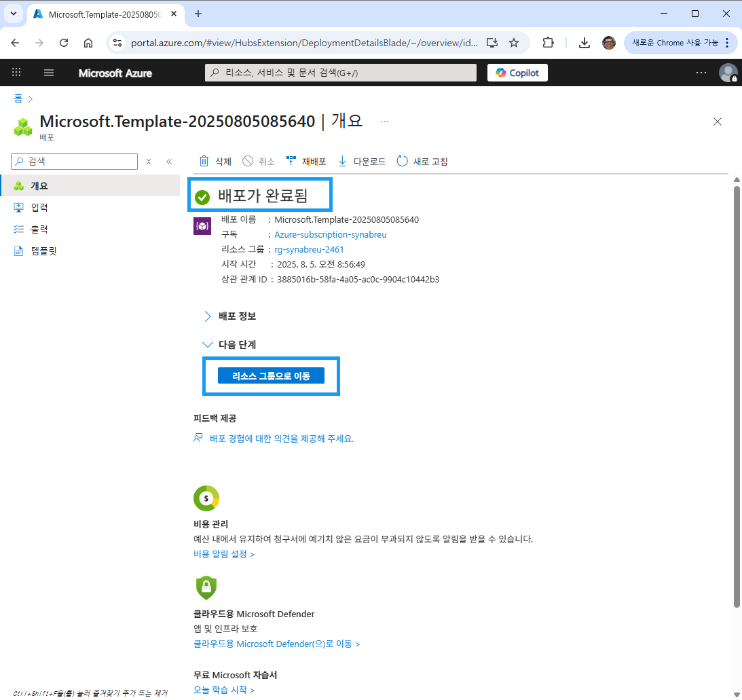Open the 클라우드용 Microsoft Defender link
The height and width of the screenshot is (700, 742).
(276, 644)
